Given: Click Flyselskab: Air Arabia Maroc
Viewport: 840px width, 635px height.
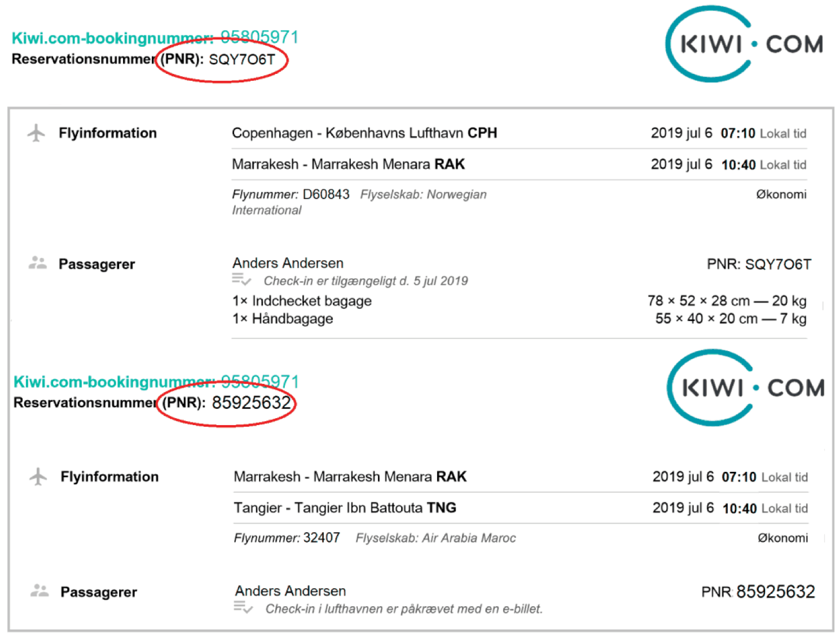Looking at the screenshot, I should pos(436,538).
